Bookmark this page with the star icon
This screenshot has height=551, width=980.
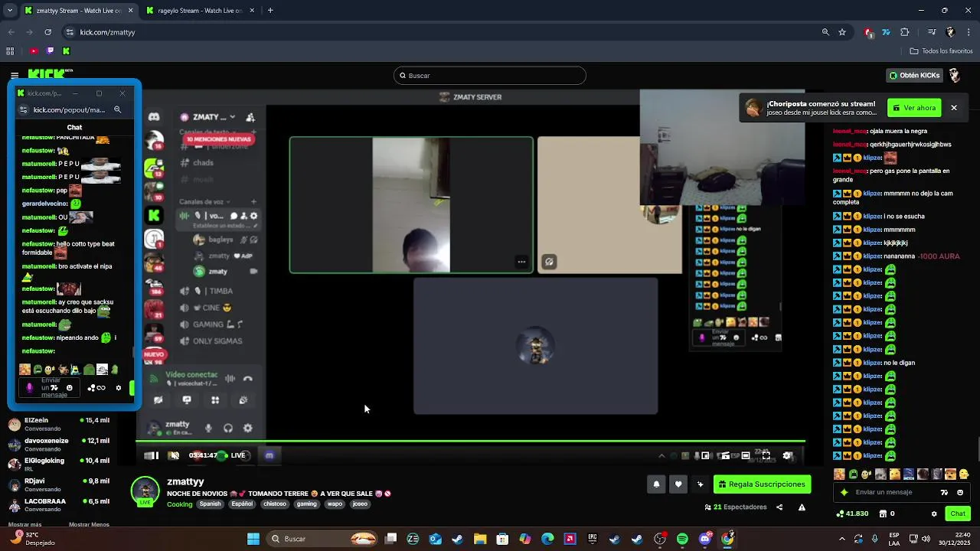(x=842, y=32)
